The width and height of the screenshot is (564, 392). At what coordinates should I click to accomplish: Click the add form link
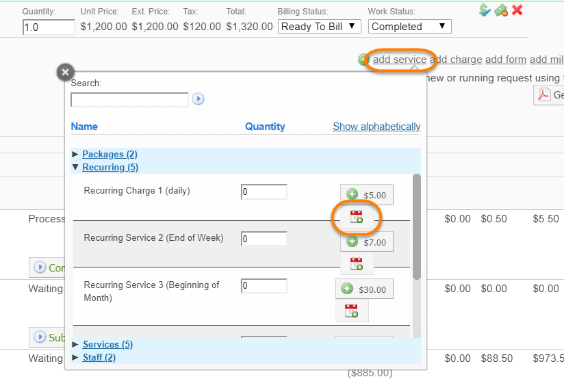pos(506,60)
